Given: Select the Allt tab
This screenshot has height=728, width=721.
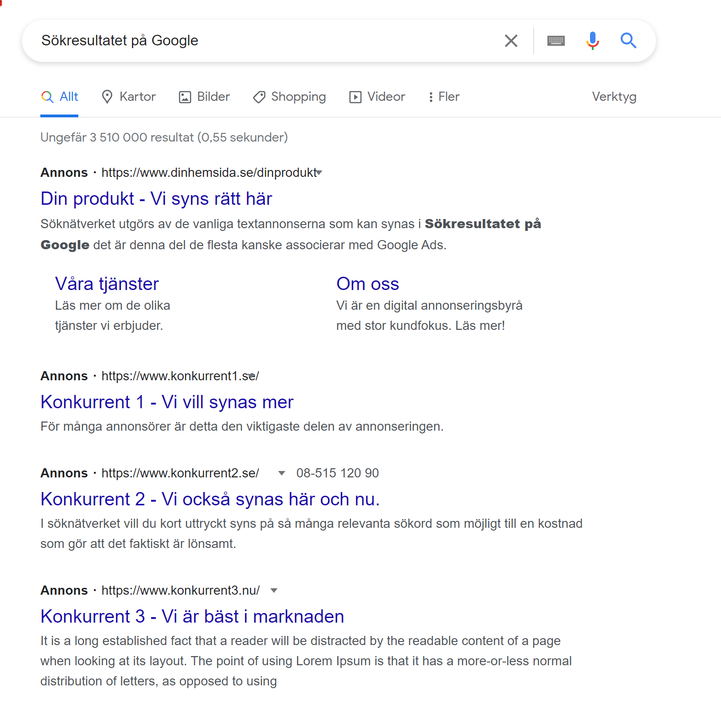Looking at the screenshot, I should (60, 97).
